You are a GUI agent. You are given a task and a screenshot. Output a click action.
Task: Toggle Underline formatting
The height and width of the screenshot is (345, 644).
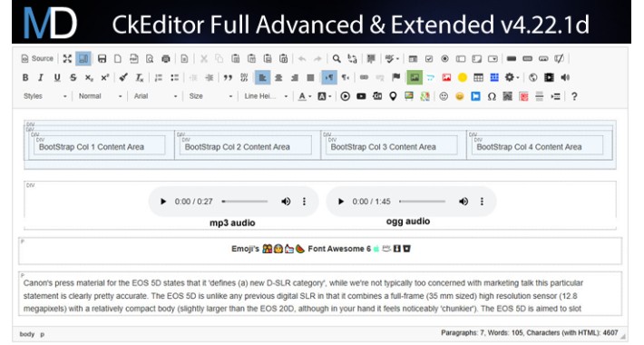click(57, 78)
